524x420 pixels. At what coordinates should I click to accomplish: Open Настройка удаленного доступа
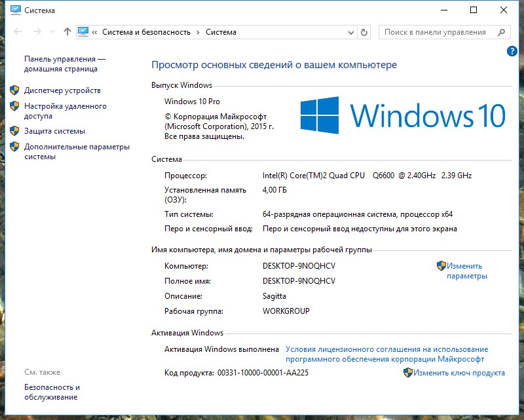click(x=65, y=111)
